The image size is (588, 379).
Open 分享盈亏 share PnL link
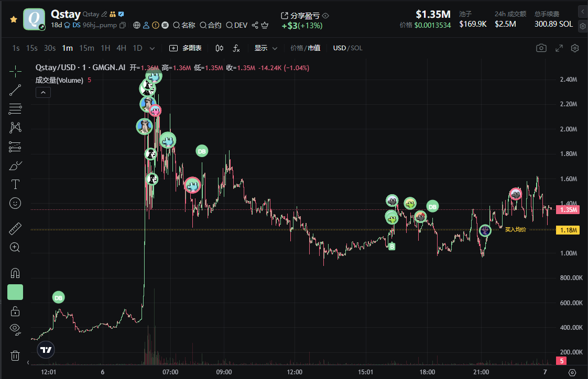click(300, 16)
